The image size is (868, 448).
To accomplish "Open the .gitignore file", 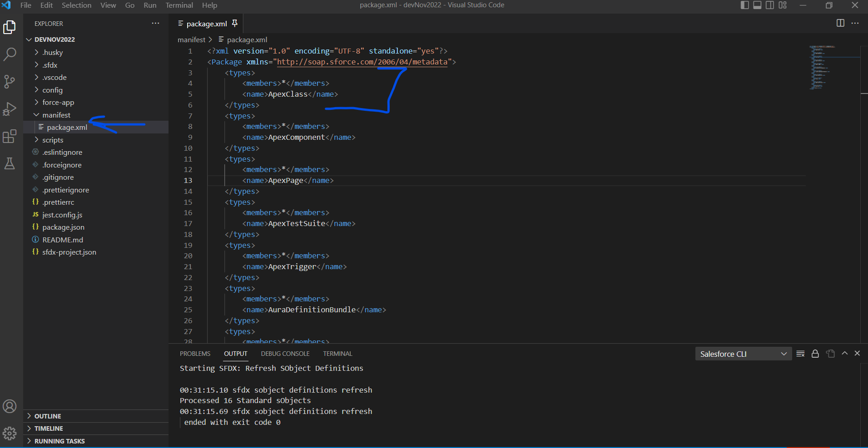I will [96, 177].
